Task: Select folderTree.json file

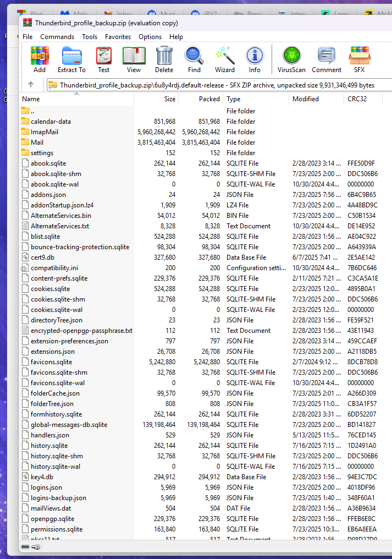Action: pyautogui.click(x=47, y=403)
